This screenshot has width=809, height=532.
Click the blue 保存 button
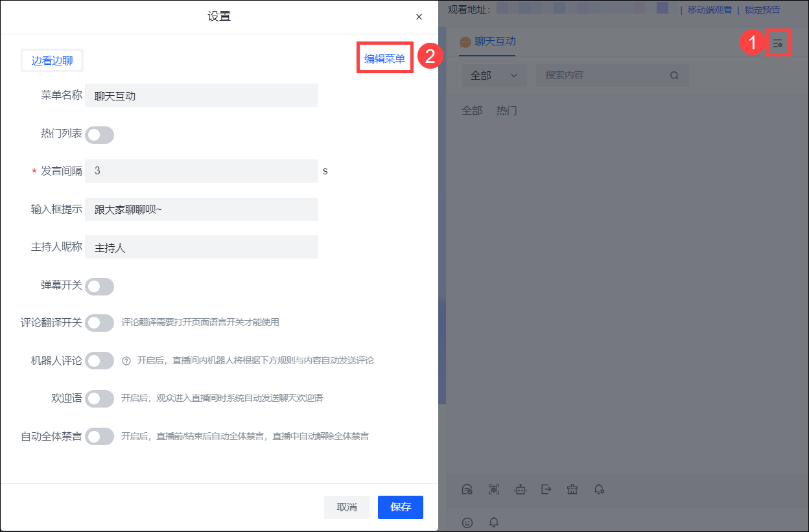pyautogui.click(x=400, y=507)
